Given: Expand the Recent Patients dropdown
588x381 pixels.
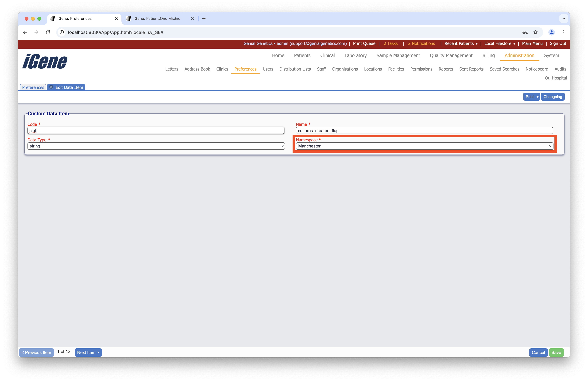Looking at the screenshot, I should tap(460, 44).
